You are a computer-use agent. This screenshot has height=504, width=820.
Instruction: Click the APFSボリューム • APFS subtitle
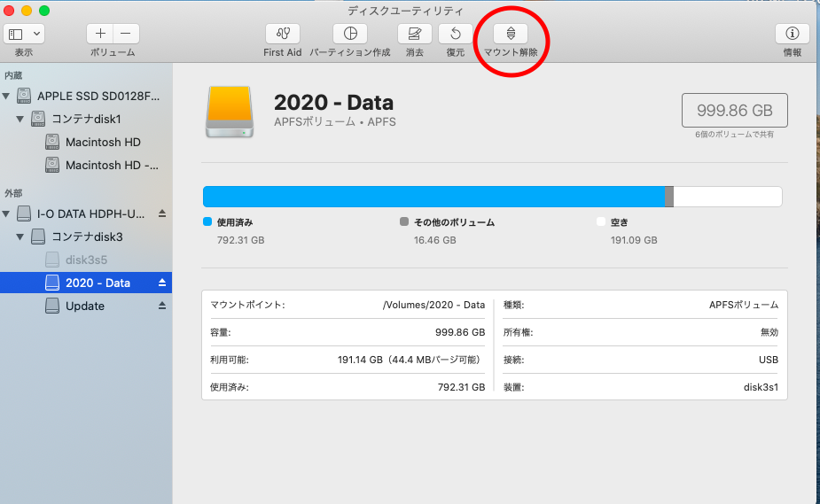[335, 121]
